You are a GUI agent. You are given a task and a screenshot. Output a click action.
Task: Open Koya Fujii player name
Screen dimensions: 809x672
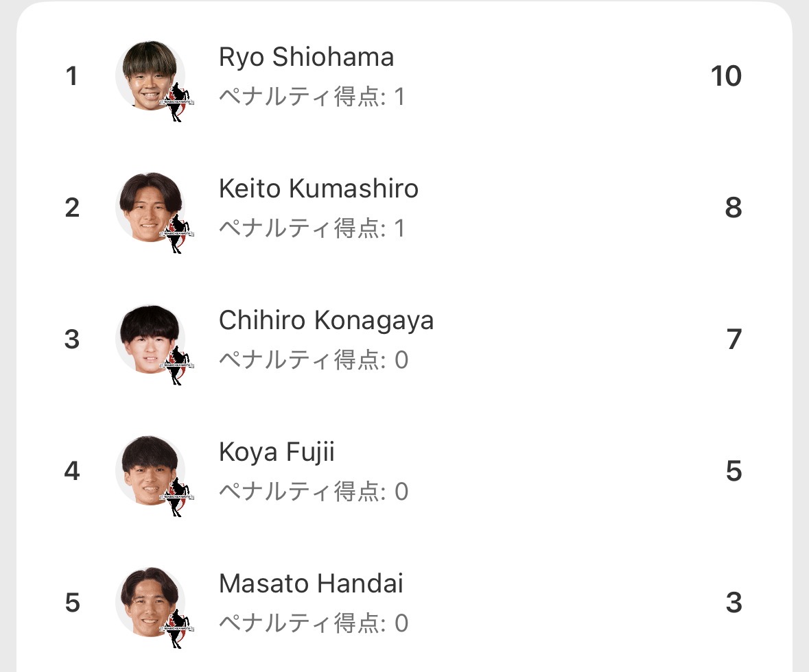(x=277, y=452)
